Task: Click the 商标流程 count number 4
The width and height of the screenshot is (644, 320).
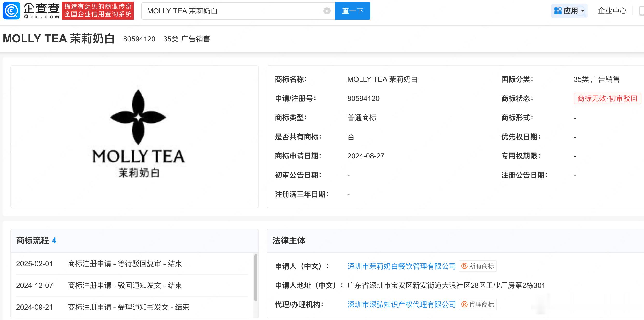Action: [x=54, y=241]
